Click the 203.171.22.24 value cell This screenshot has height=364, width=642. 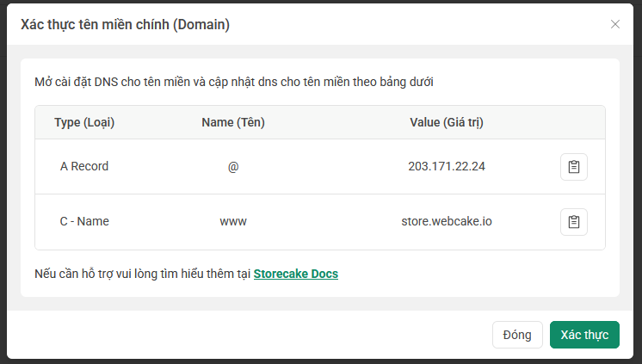[447, 167]
